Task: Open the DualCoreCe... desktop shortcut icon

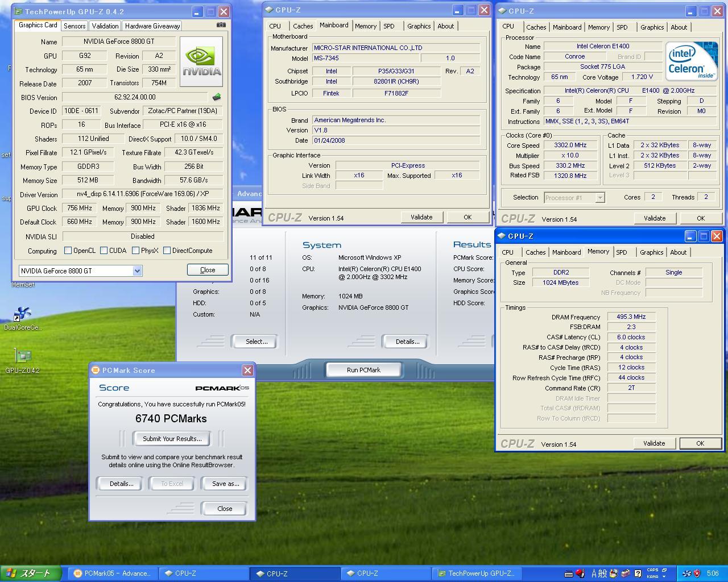Action: tap(23, 314)
